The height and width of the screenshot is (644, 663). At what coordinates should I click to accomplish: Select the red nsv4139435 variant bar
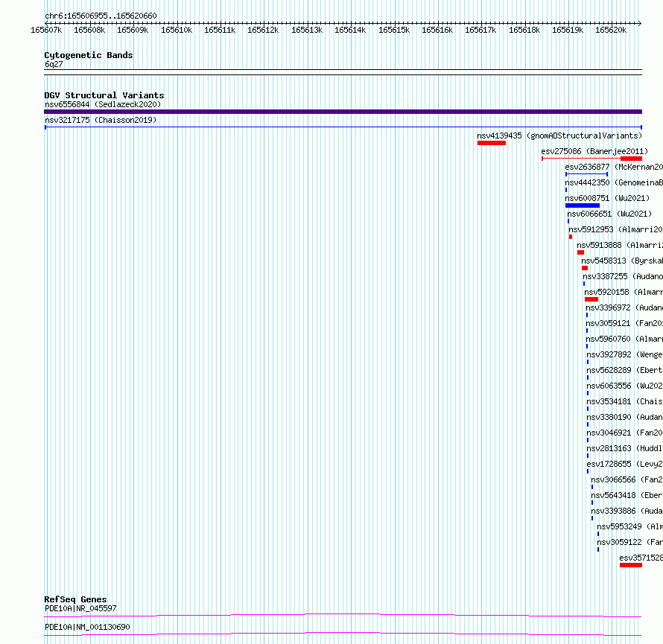coord(492,143)
